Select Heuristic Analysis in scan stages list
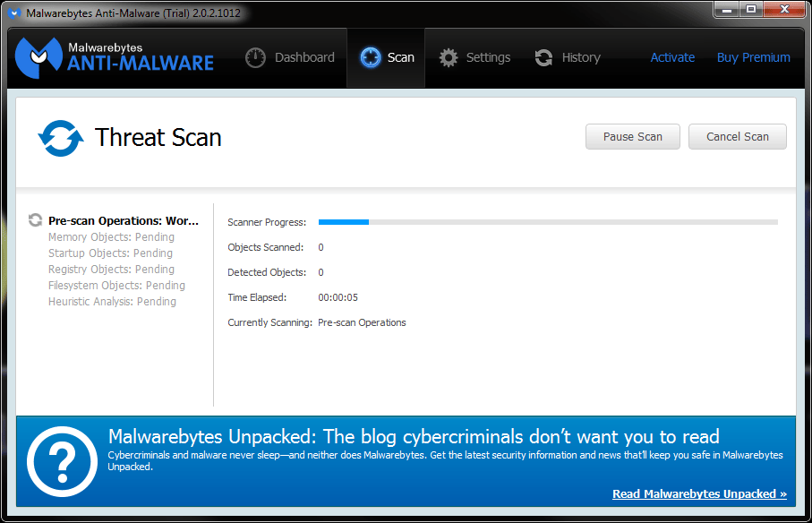Image resolution: width=812 pixels, height=523 pixels. click(x=112, y=302)
